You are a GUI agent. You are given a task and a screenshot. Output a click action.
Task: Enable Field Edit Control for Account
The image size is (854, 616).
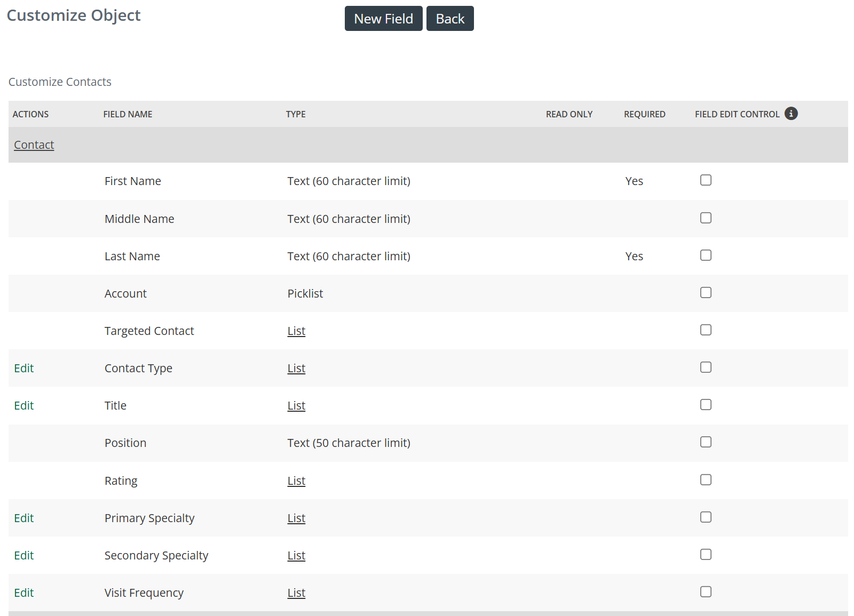coord(706,292)
